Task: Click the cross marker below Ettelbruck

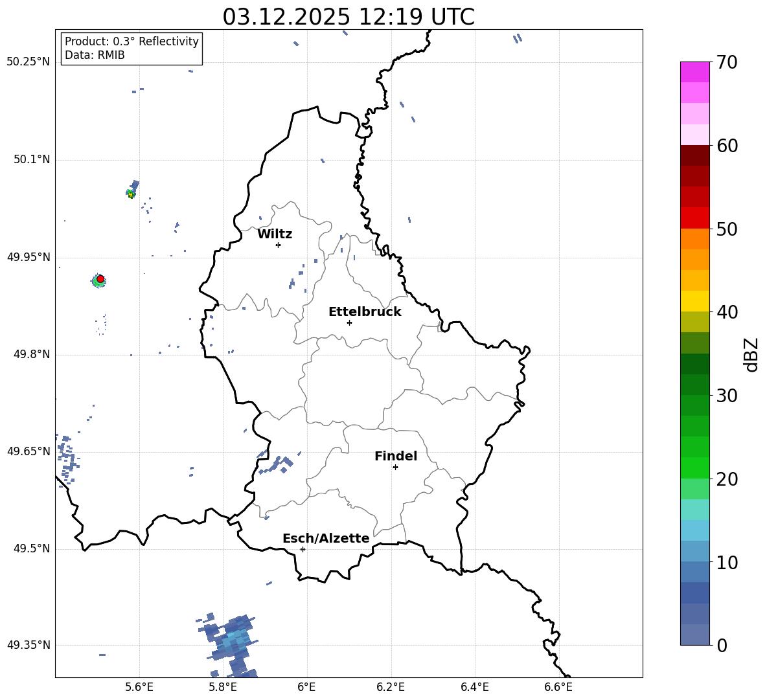Action: click(x=349, y=322)
